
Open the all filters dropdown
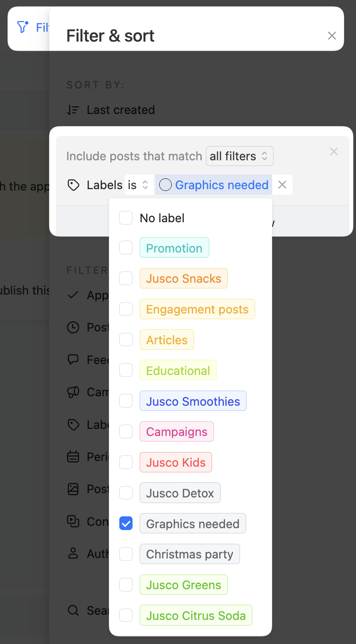[x=240, y=156]
